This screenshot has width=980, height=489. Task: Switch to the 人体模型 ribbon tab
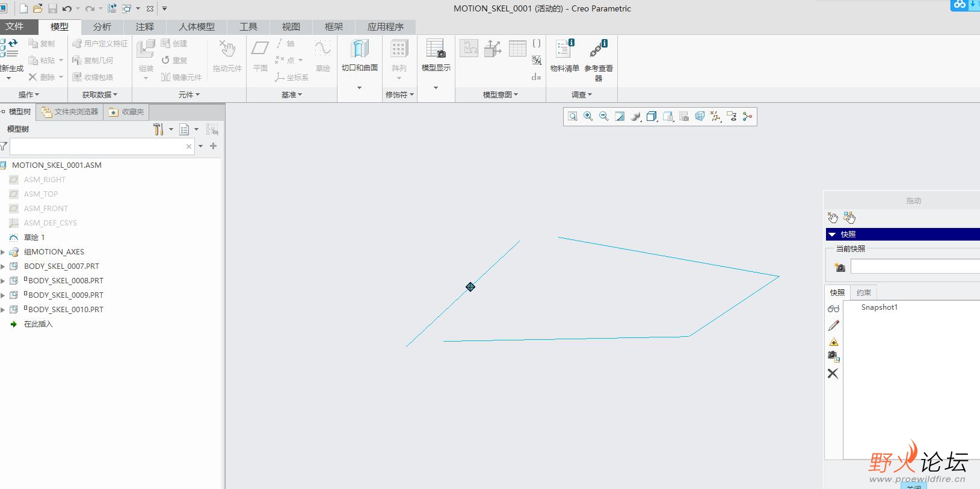197,26
